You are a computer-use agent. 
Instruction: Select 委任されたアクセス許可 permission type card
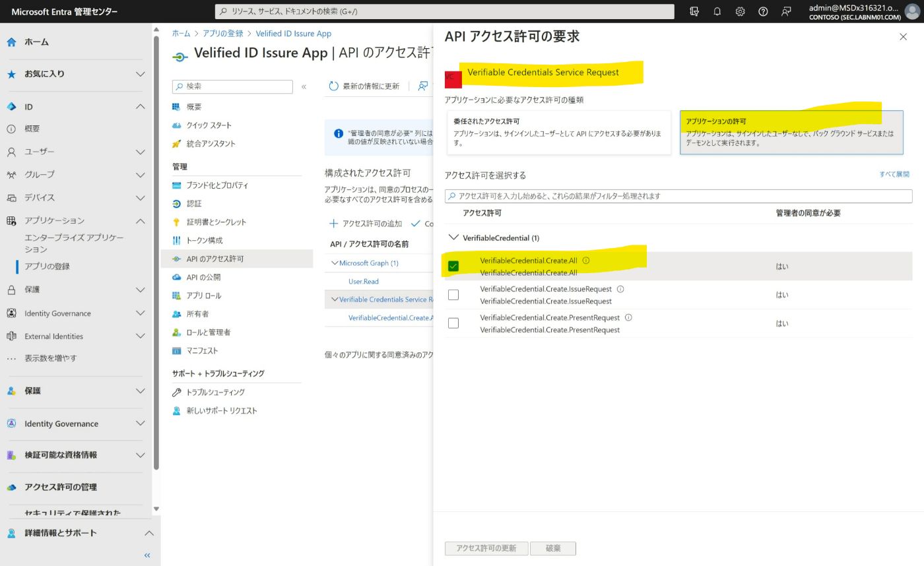[x=559, y=133]
